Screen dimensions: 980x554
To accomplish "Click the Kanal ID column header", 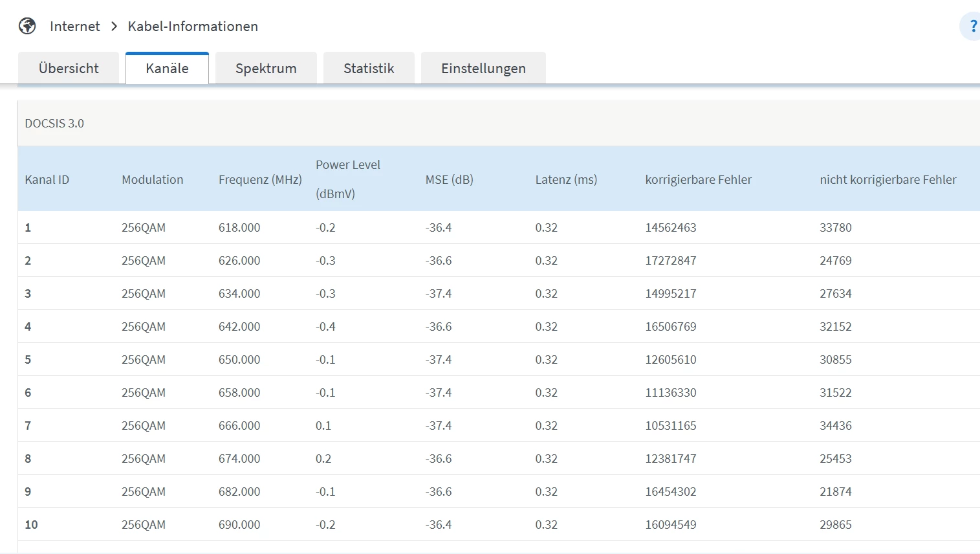I will pyautogui.click(x=47, y=180).
